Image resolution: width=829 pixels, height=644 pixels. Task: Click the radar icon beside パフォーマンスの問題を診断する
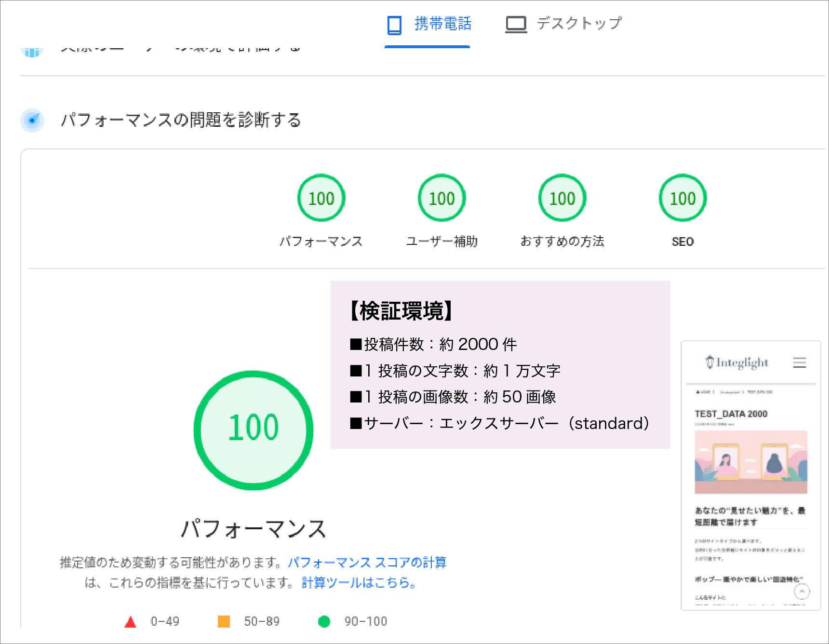(x=32, y=120)
